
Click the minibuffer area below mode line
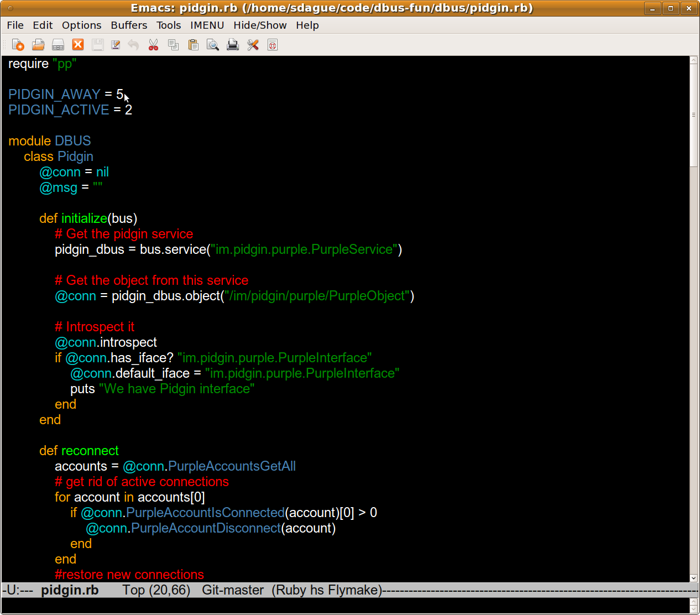[x=346, y=606]
